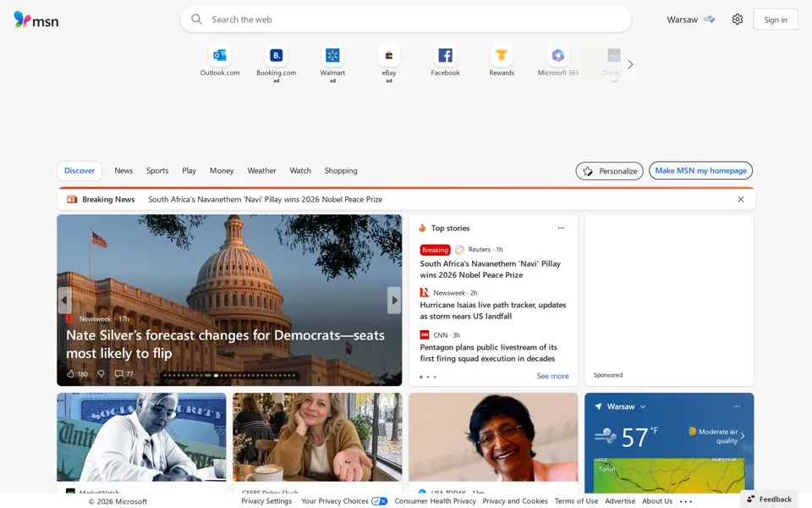Viewport: 812px width, 508px height.
Task: Click the Sign in button
Action: 776,19
